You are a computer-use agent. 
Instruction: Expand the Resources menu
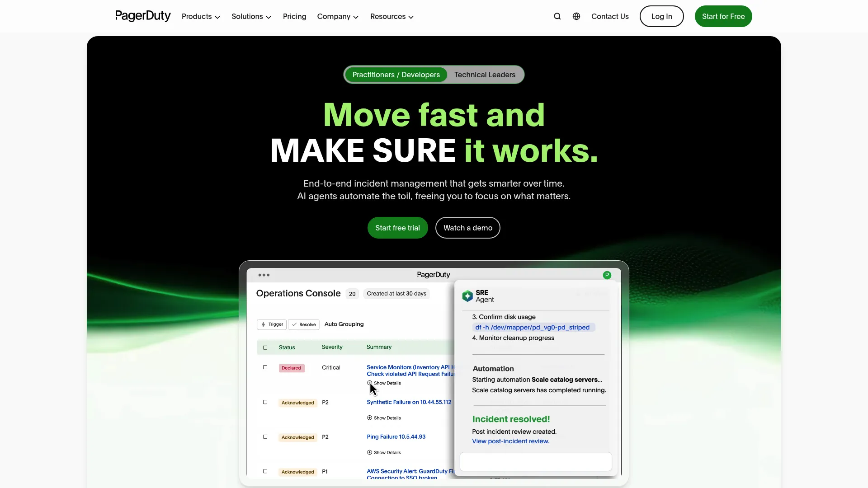click(x=392, y=16)
